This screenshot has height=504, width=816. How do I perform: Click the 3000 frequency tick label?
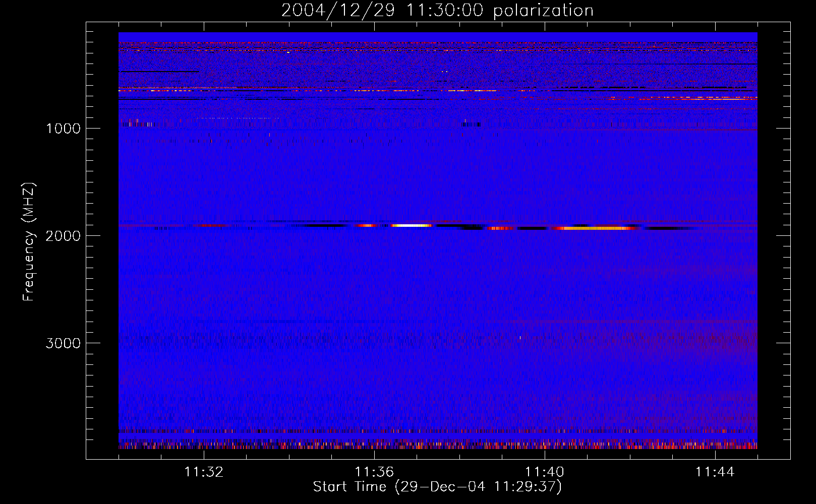pos(63,343)
